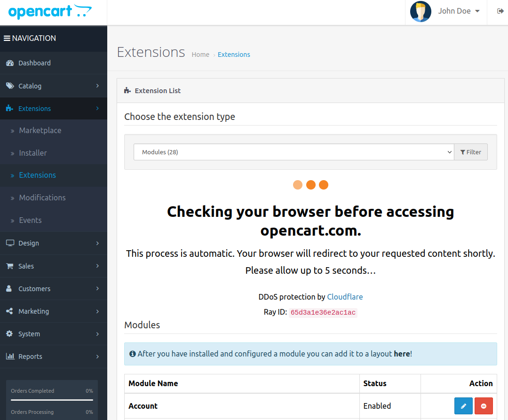Click the 'DDoS protection by' text
Image resolution: width=508 pixels, height=420 pixels.
292,297
